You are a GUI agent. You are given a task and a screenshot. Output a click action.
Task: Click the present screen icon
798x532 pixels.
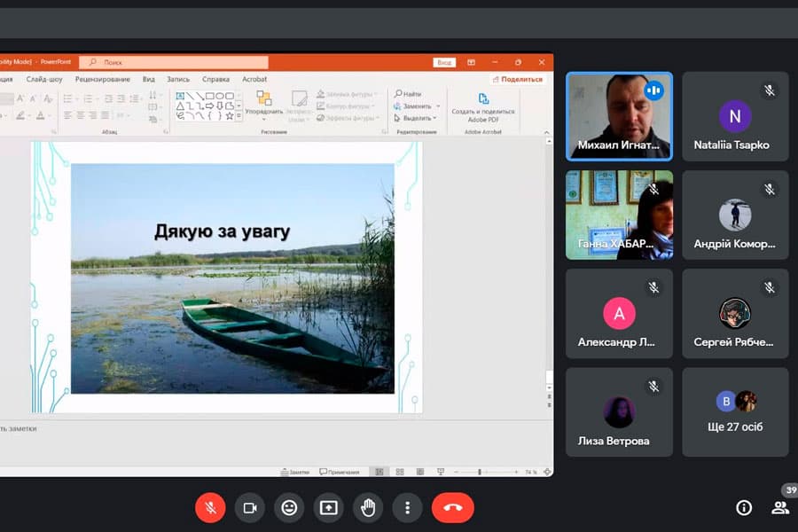pyautogui.click(x=328, y=507)
